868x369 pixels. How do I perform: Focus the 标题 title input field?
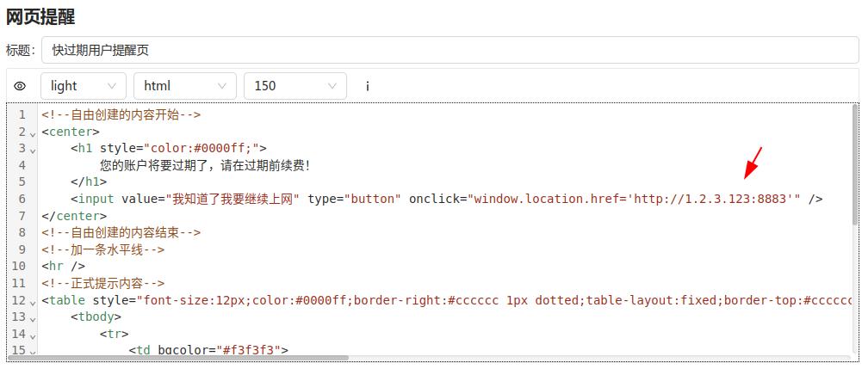449,51
